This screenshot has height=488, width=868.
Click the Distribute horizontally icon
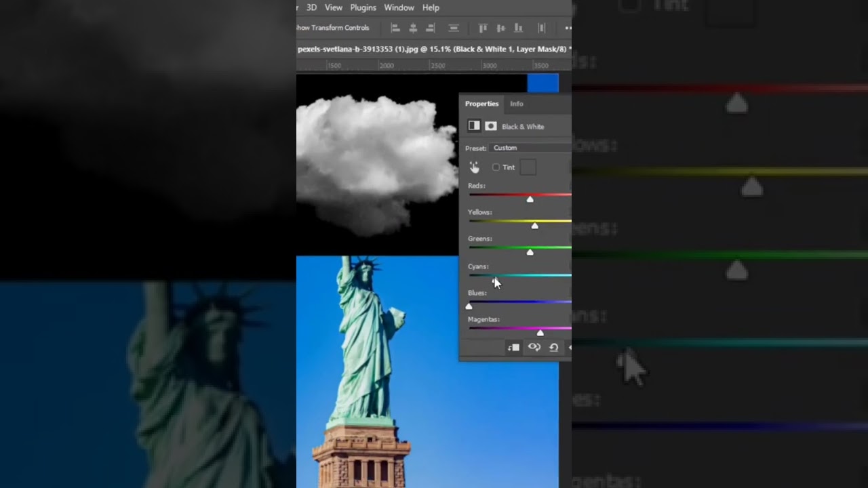[x=541, y=28]
